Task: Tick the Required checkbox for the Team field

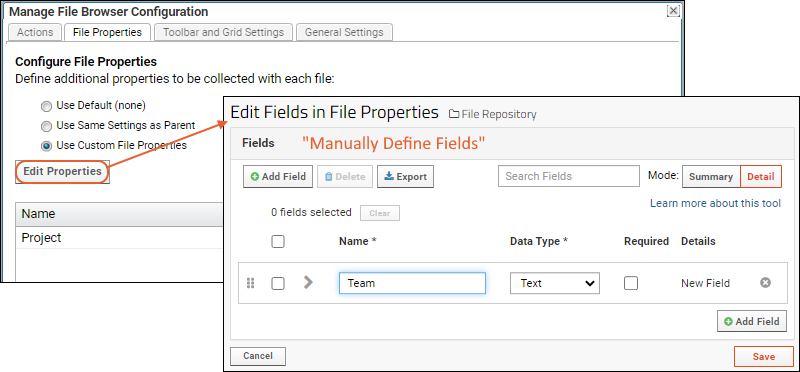Action: [x=631, y=283]
